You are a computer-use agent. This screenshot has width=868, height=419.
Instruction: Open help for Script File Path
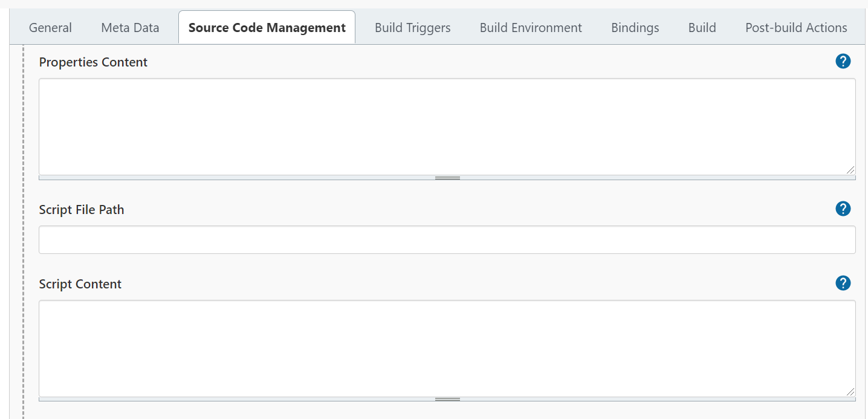(x=843, y=209)
